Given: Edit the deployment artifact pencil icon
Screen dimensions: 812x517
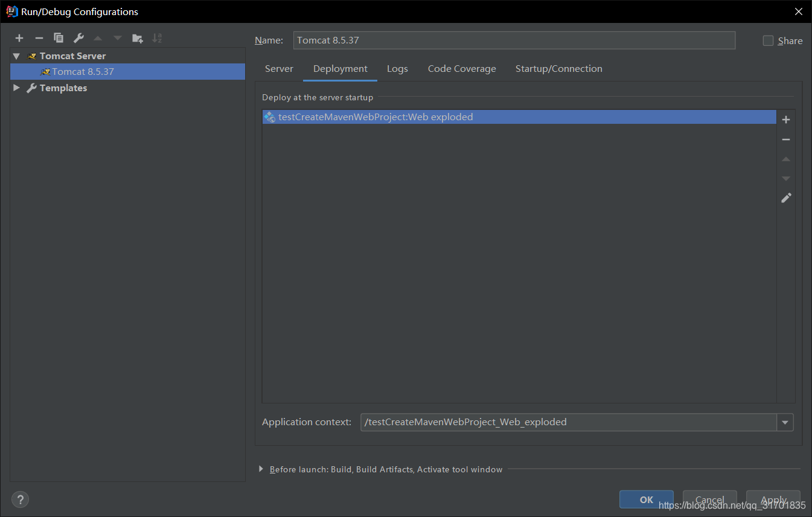Looking at the screenshot, I should click(786, 197).
